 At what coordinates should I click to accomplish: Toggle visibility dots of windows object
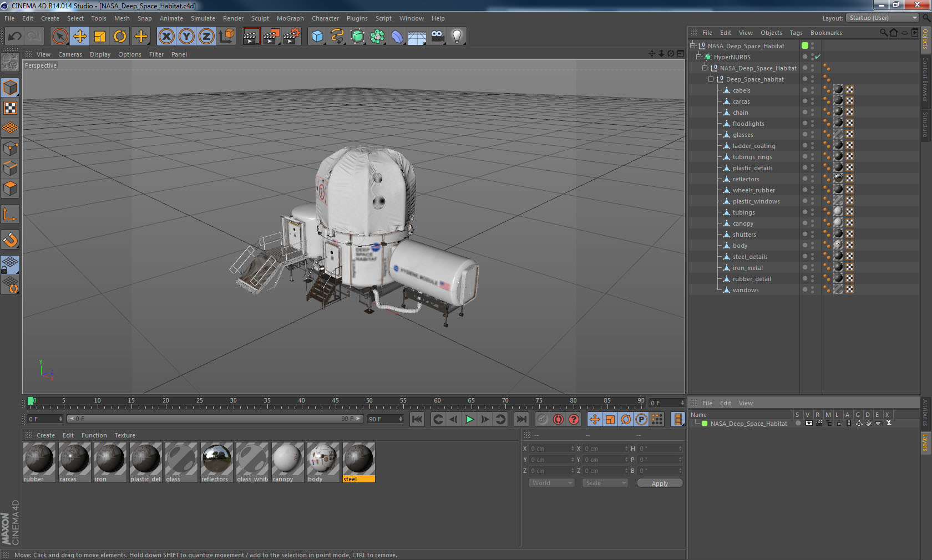tap(812, 290)
